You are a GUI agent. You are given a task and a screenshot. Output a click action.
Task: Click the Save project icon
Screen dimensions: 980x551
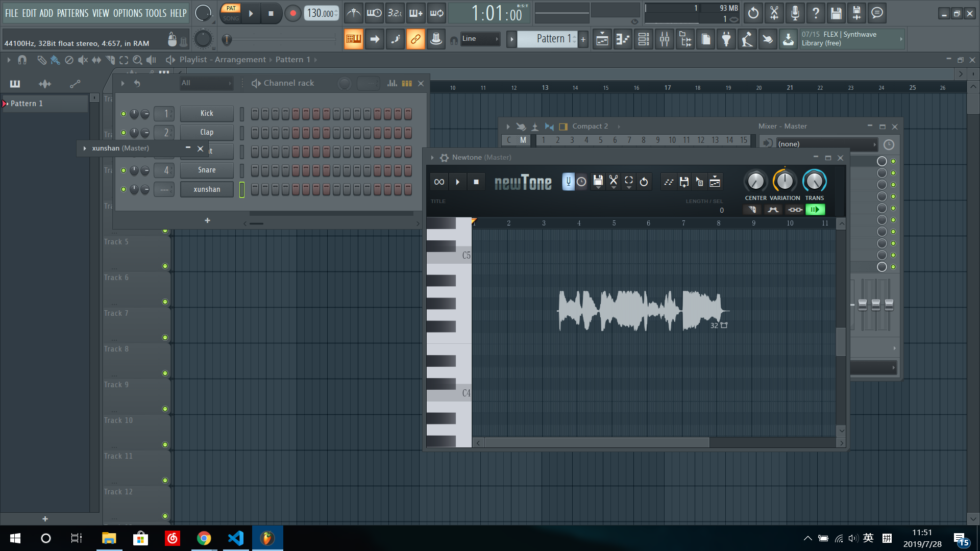836,13
